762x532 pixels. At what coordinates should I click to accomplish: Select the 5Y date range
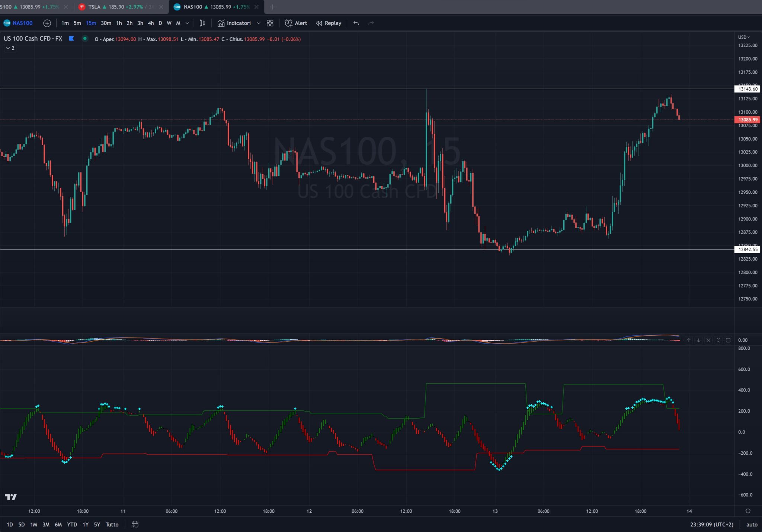[97, 525]
